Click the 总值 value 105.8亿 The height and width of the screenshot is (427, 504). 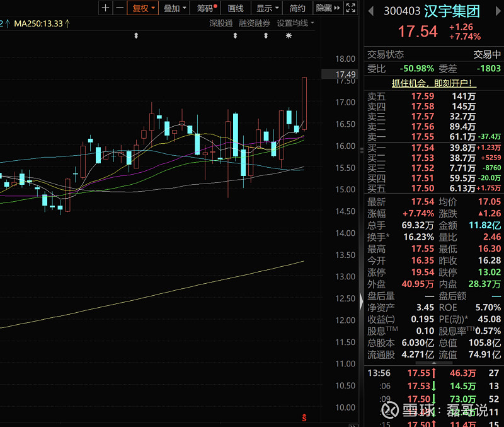[x=484, y=342]
